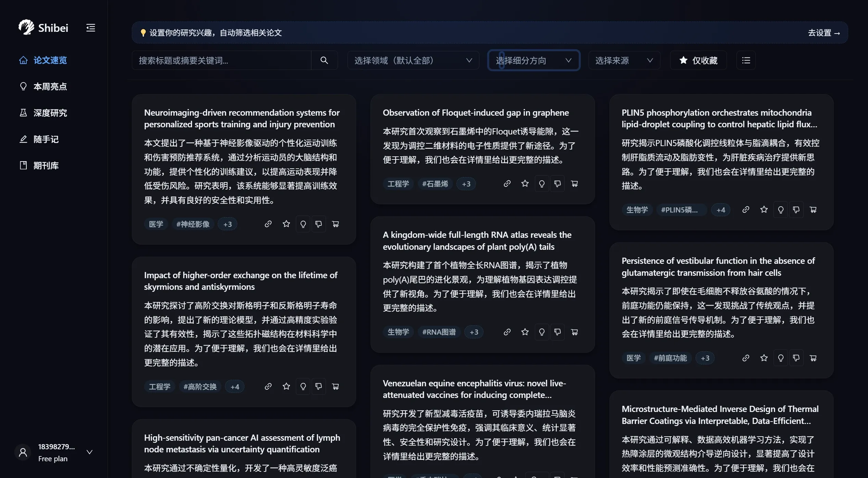Click the cart icon on the PLIN5 paper
This screenshot has width=868, height=478.
click(x=813, y=209)
